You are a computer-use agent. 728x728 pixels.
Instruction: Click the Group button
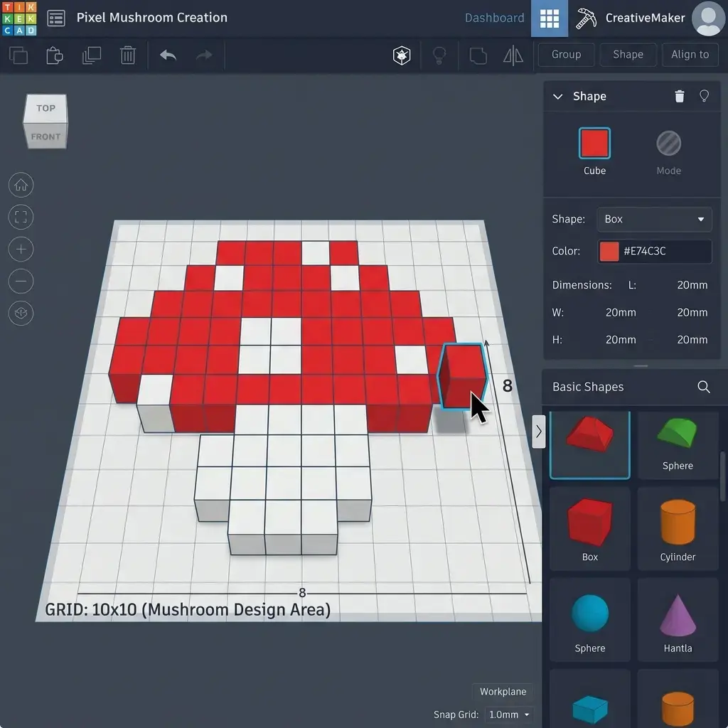pos(566,55)
